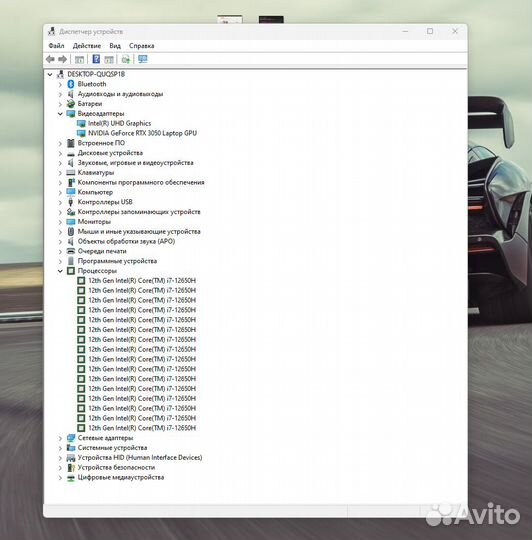Expand the Сетевые адаптеры category
The height and width of the screenshot is (540, 532).
click(60, 438)
